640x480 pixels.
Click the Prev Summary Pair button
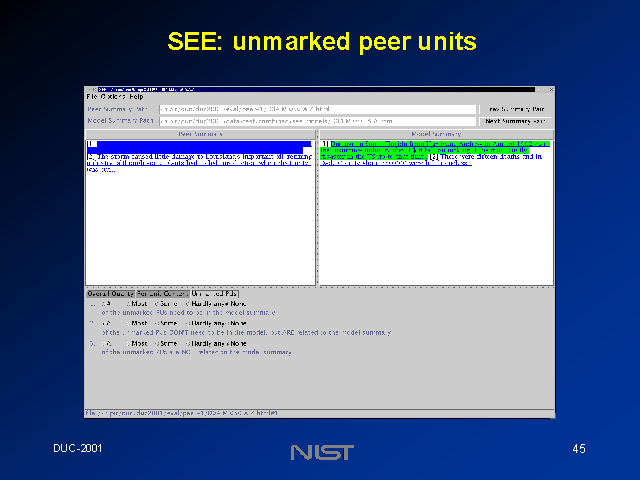516,108
